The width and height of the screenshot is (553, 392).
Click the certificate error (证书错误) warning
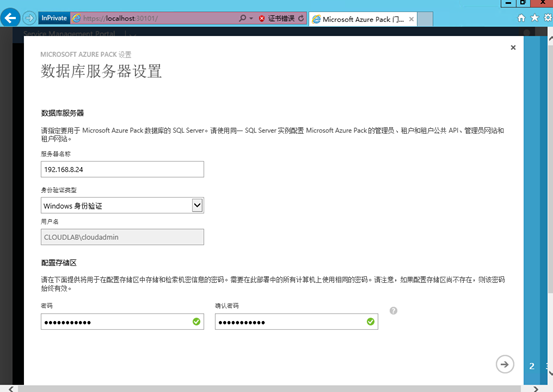pos(277,18)
